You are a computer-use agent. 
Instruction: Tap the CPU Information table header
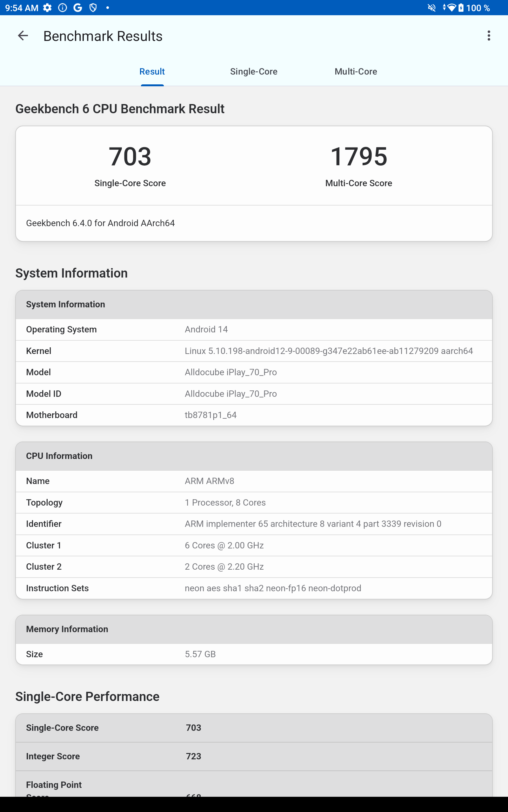click(254, 456)
